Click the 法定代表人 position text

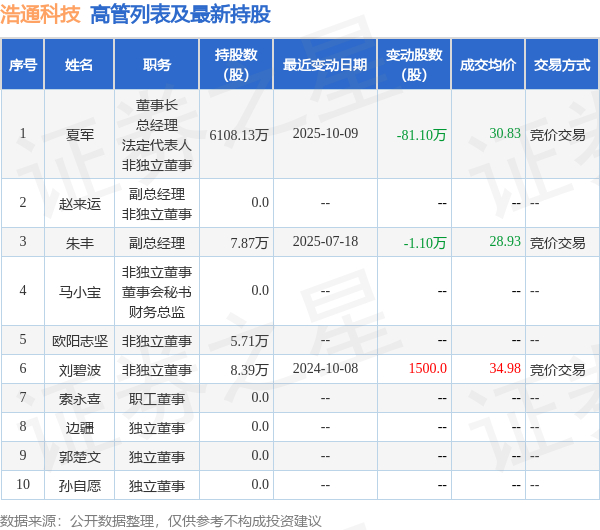(x=157, y=145)
